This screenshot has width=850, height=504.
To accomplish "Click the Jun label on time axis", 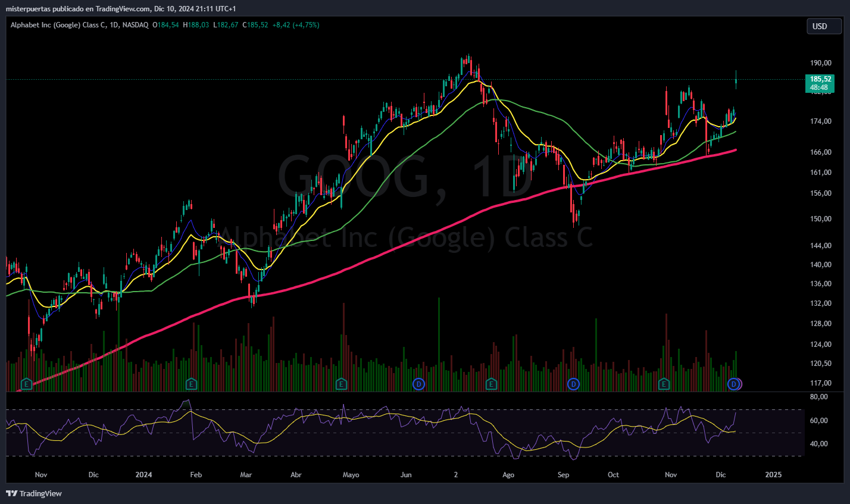I will [406, 475].
